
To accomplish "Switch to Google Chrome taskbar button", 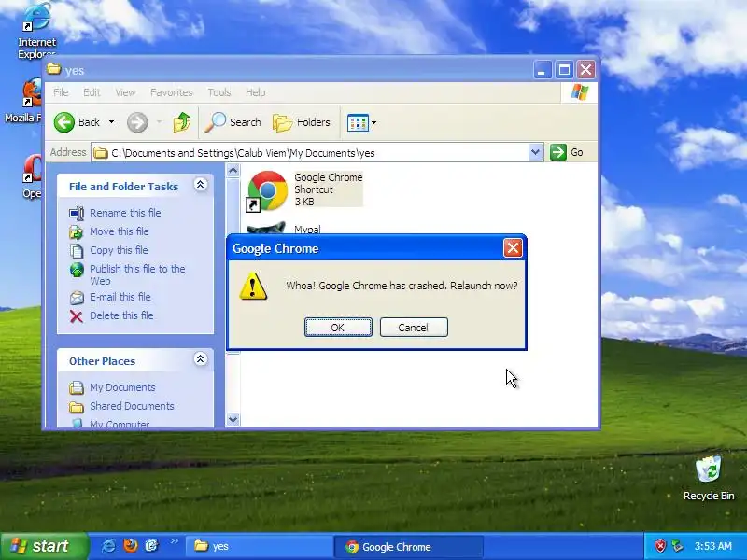I will 409,547.
